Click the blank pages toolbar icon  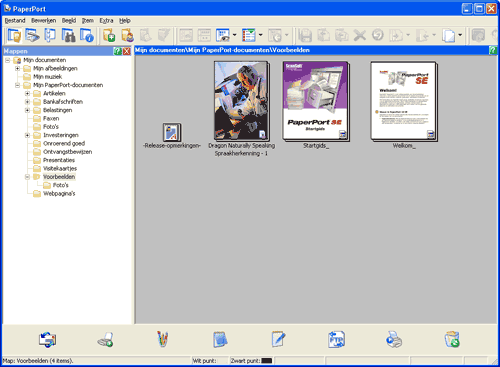click(x=449, y=35)
